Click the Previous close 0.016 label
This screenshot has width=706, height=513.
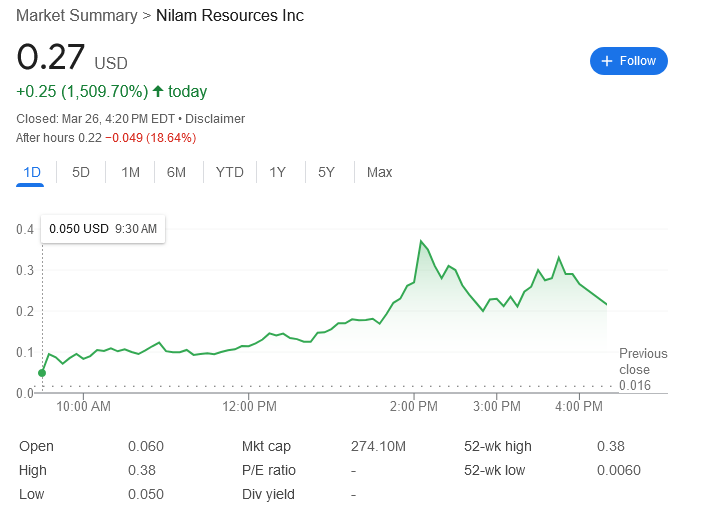tap(643, 369)
